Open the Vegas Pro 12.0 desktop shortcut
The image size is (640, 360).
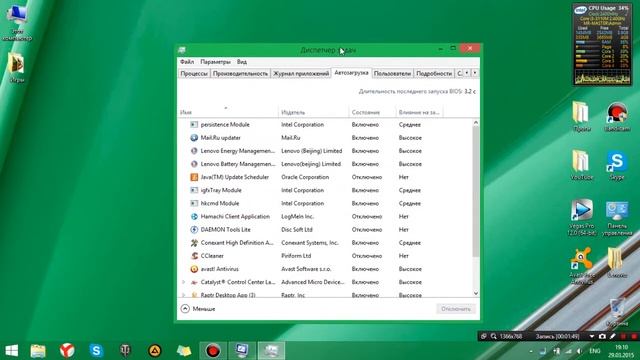pyautogui.click(x=582, y=217)
